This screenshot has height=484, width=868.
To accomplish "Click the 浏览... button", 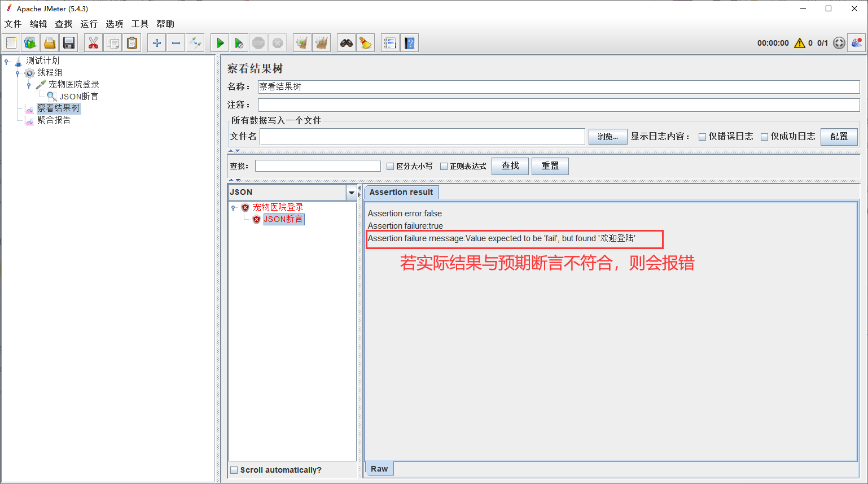I will [x=608, y=137].
